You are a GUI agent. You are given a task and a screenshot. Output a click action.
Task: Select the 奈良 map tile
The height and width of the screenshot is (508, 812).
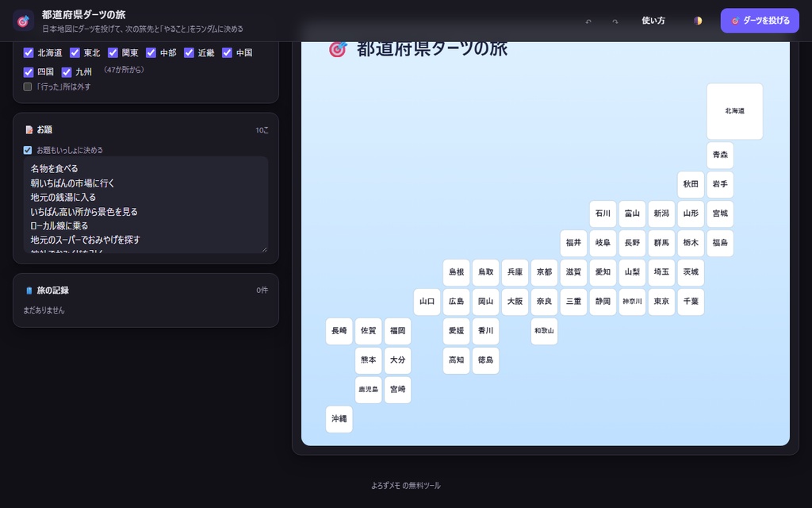point(544,302)
